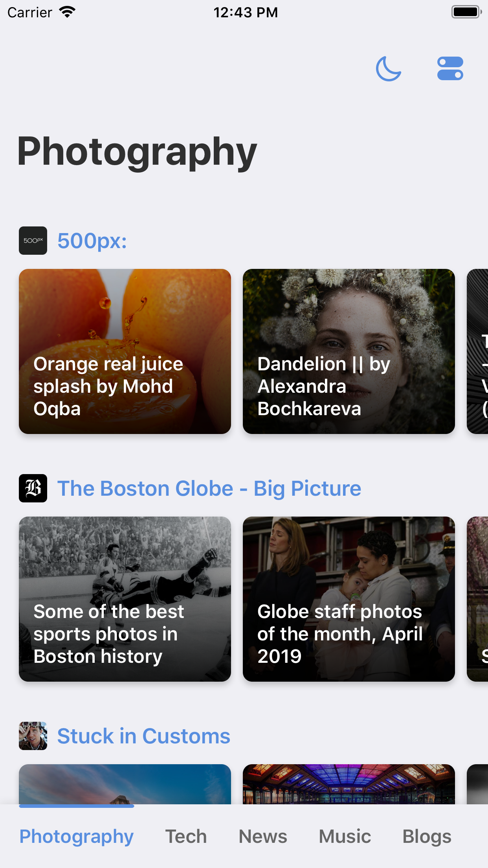The image size is (488, 868).
Task: Go to the Blogs tab
Action: coord(427,836)
